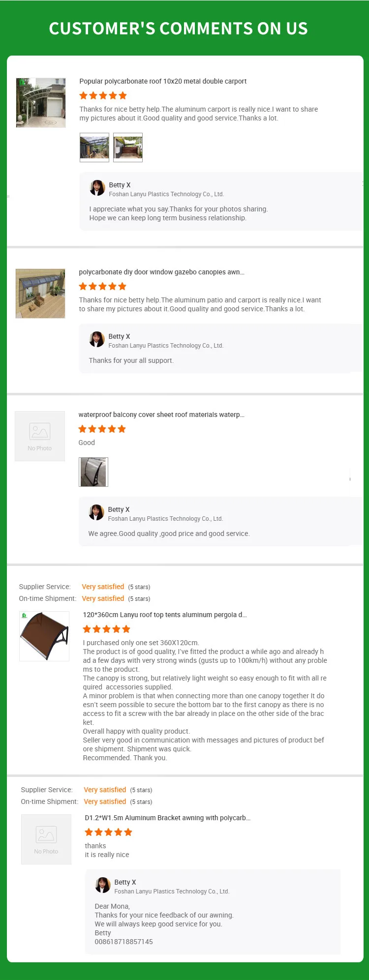Open the brown canopy product thumbnail
Image resolution: width=369 pixels, height=980 pixels.
44,636
